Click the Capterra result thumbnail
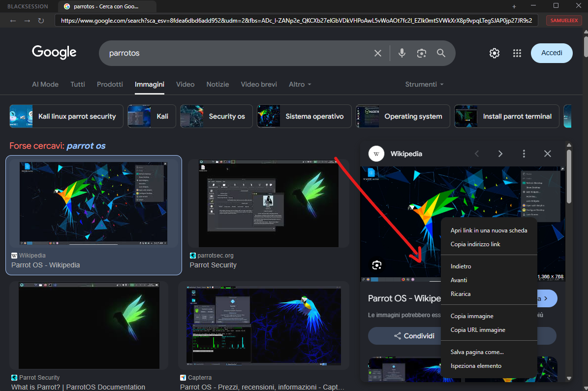Viewport: 588px width, 391px height. tap(264, 326)
